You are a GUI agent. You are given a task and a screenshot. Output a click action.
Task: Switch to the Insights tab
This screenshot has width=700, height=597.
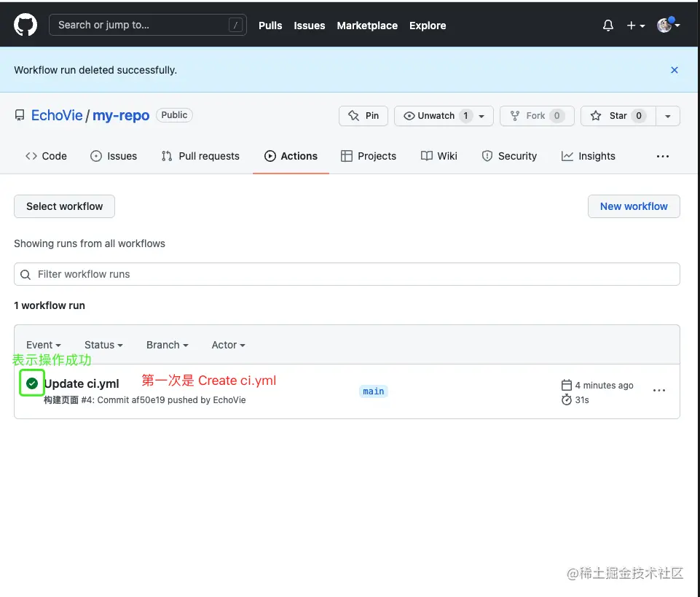pos(588,156)
